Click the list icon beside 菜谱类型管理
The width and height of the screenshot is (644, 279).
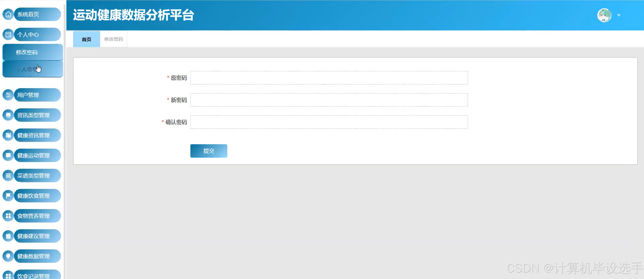[x=8, y=176]
